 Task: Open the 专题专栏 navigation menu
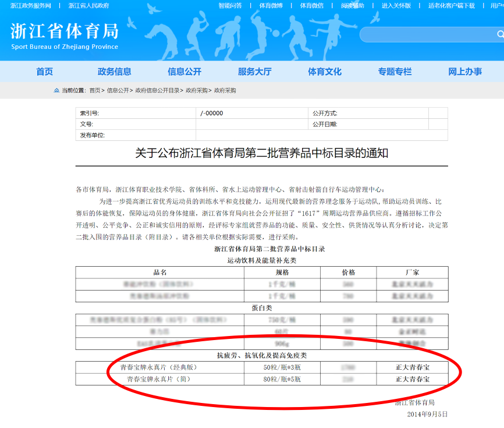(395, 72)
